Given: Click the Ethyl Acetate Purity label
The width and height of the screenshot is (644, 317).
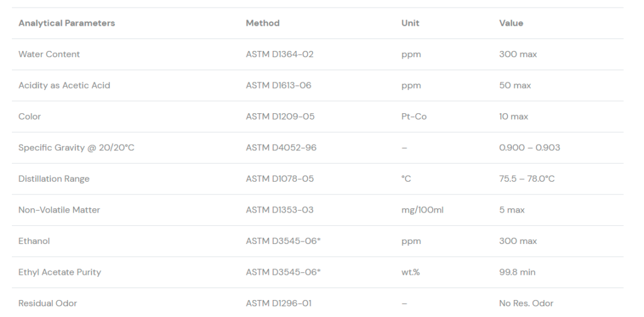Looking at the screenshot, I should [x=60, y=272].
